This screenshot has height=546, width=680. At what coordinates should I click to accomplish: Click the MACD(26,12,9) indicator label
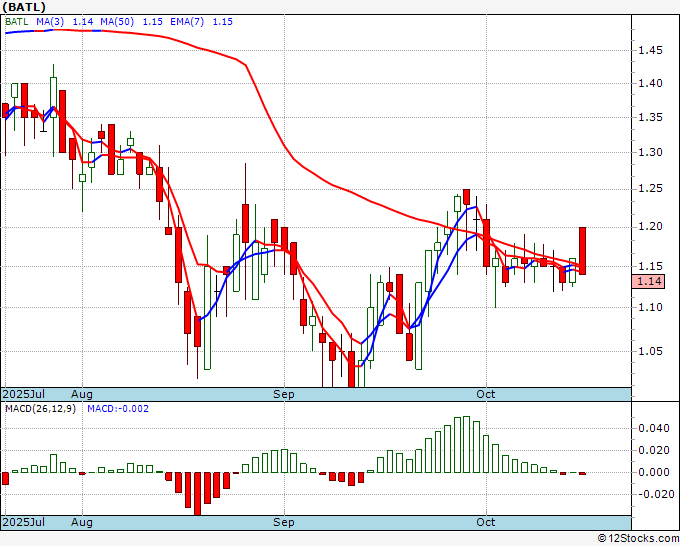coord(40,409)
